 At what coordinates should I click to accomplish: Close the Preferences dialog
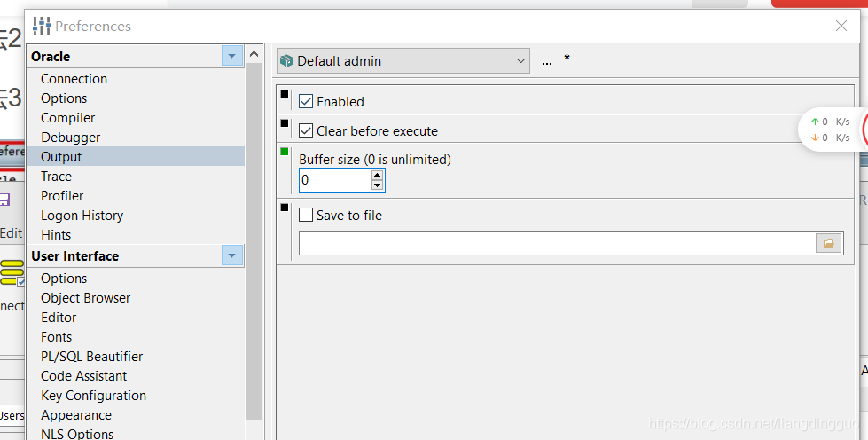(x=841, y=27)
